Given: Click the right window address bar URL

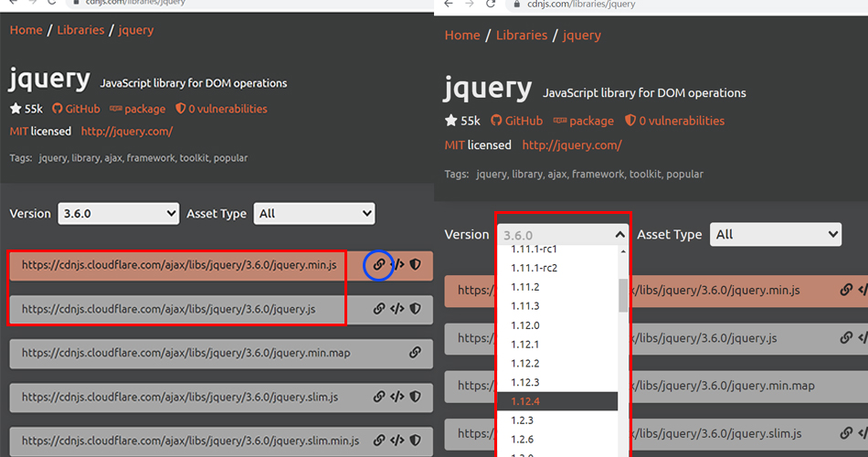Looking at the screenshot, I should pyautogui.click(x=581, y=4).
